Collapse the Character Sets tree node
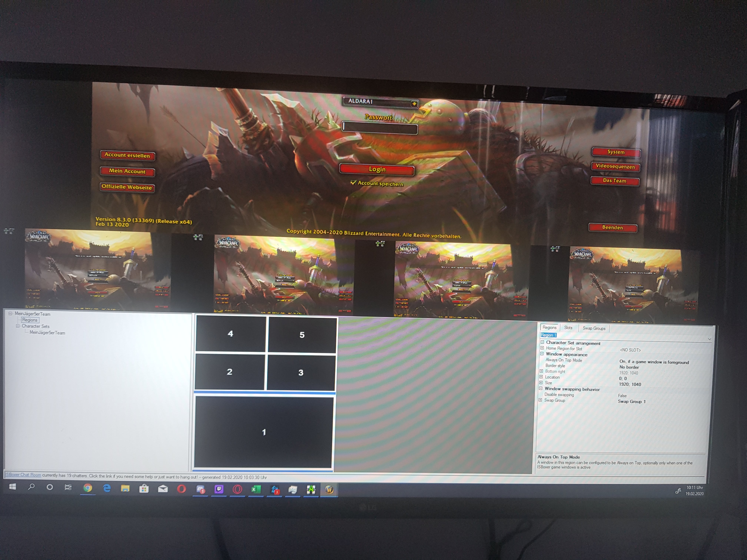This screenshot has height=560, width=747. coord(18,326)
